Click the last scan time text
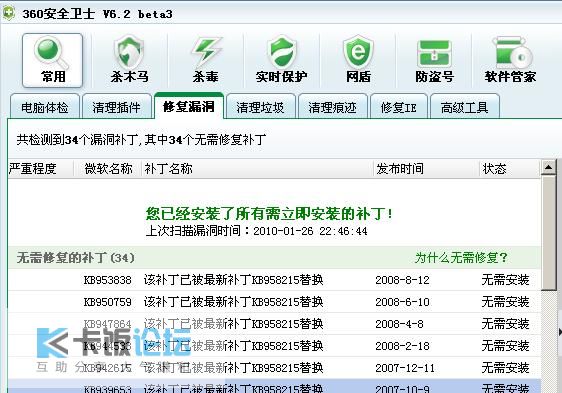The width and height of the screenshot is (562, 393). click(257, 231)
